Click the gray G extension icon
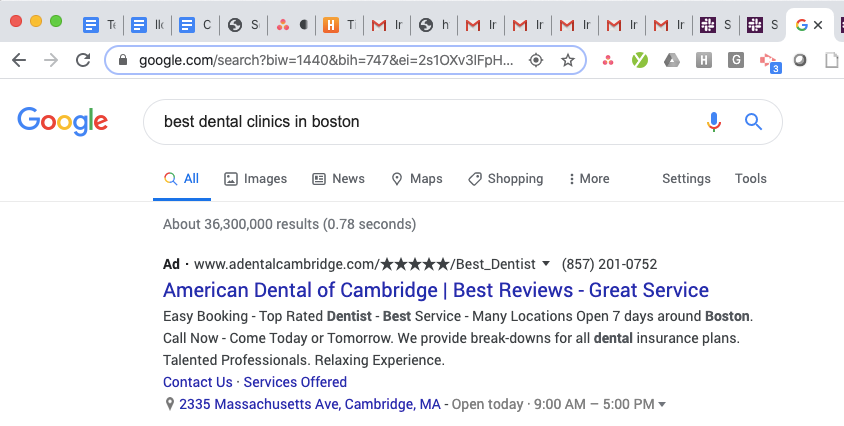This screenshot has width=844, height=426. [736, 60]
